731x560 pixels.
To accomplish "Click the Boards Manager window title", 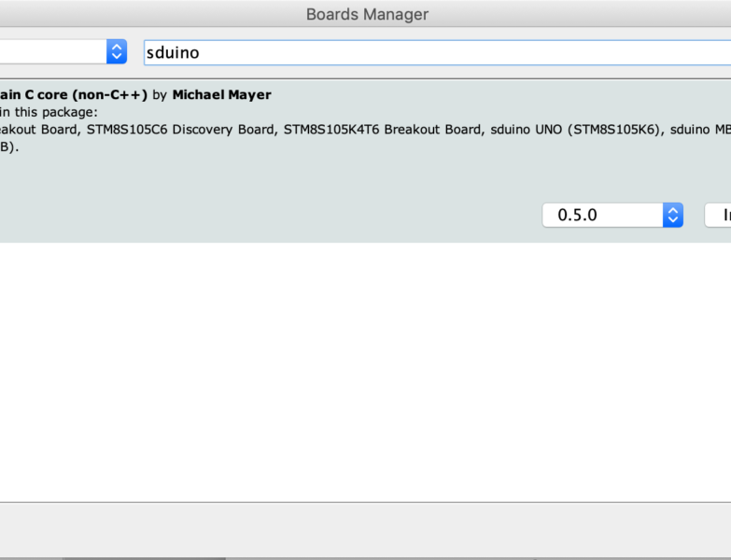I will click(x=367, y=14).
